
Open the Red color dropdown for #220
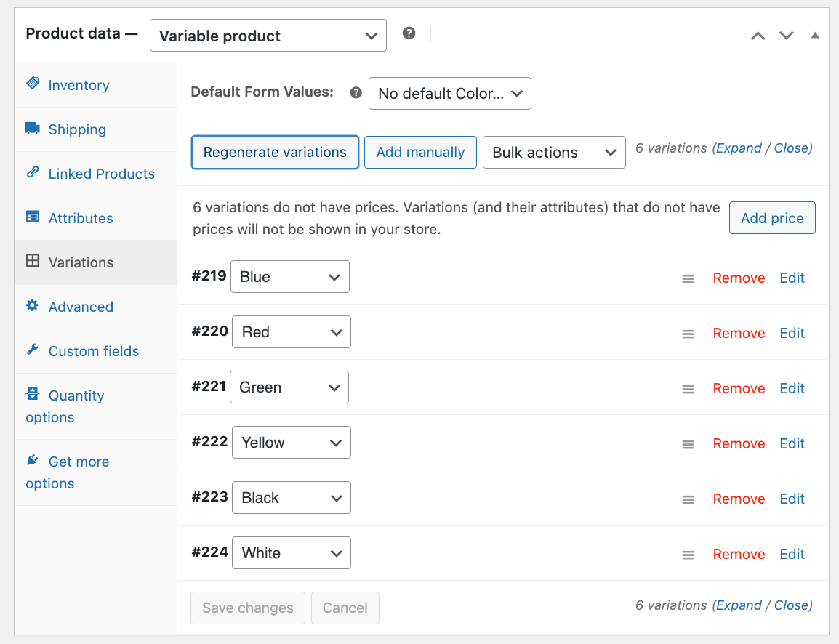292,331
